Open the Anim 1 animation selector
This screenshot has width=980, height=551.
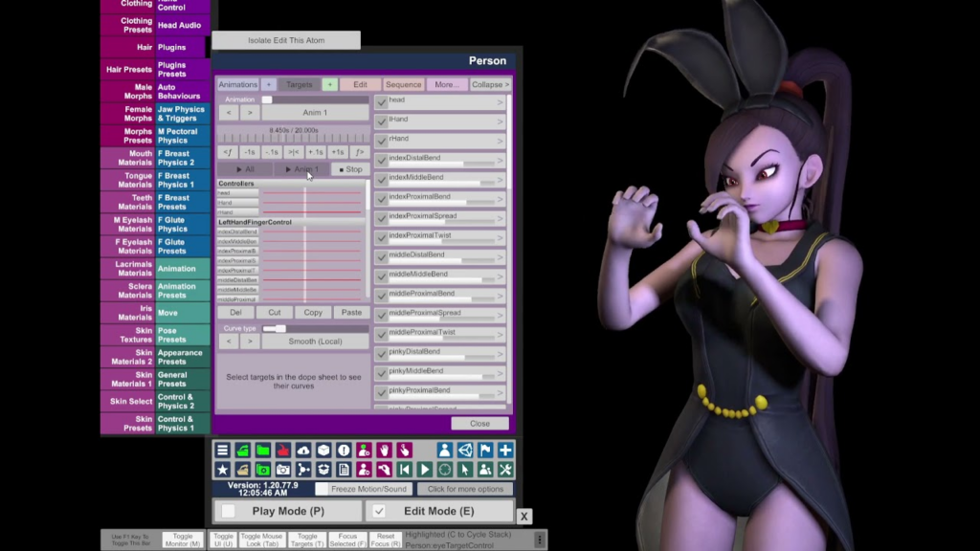315,113
